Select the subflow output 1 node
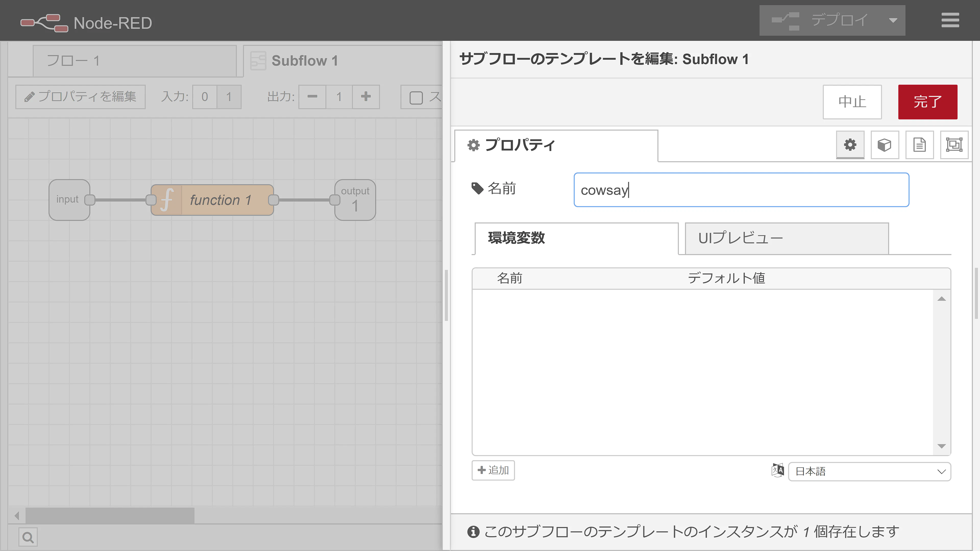This screenshot has height=551, width=980. pyautogui.click(x=355, y=200)
